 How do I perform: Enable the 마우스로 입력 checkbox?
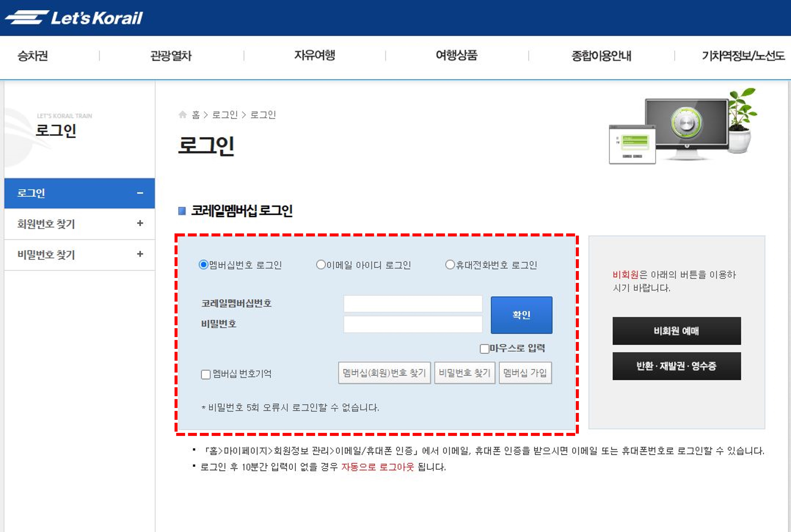(x=484, y=348)
